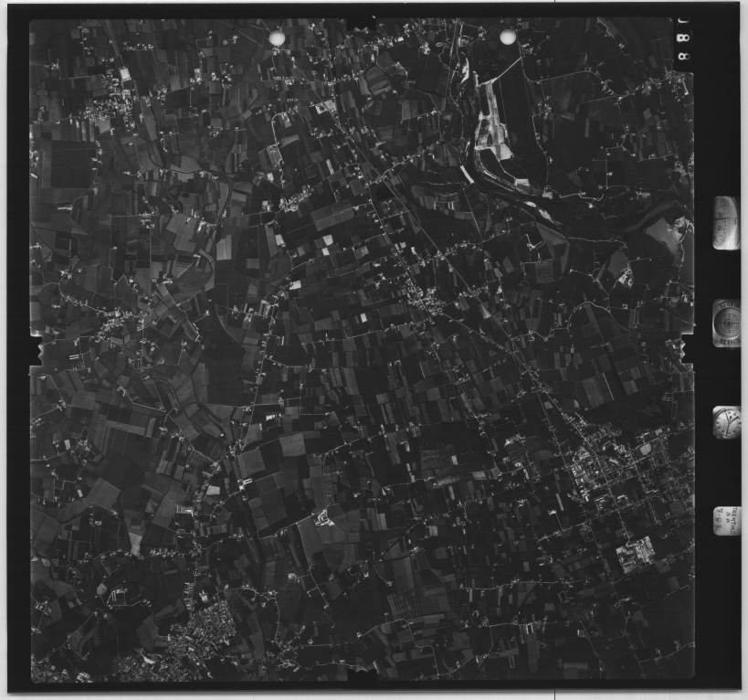The width and height of the screenshot is (748, 700).
Task: Click the clock dial in the right margin
Action: coord(727,422)
